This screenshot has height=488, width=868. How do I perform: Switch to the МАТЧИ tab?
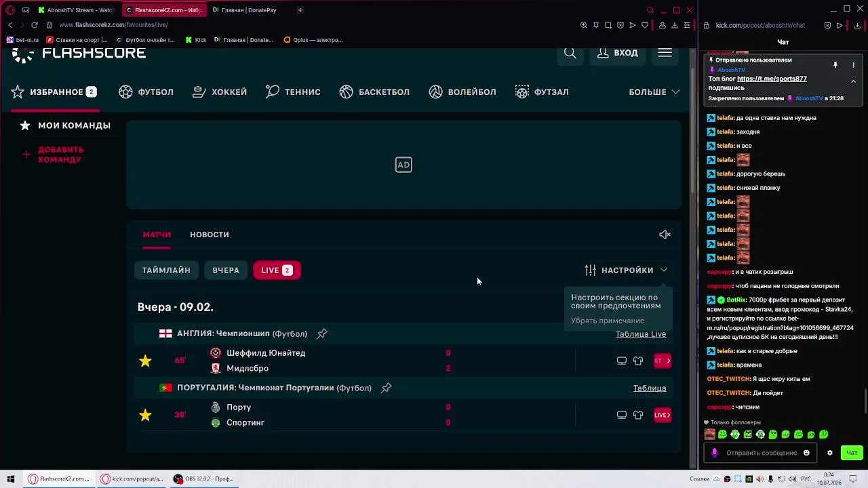(x=157, y=235)
